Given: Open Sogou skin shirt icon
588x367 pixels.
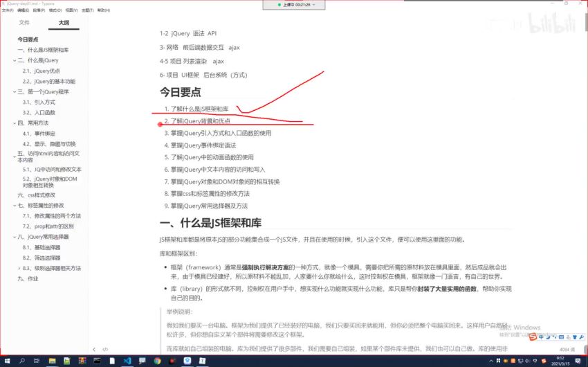Looking at the screenshot, I should [574, 337].
